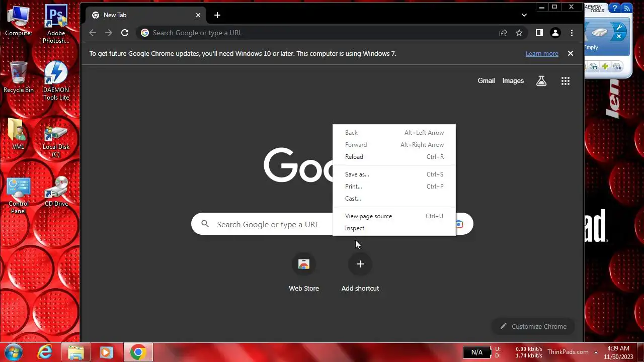Select the Recycle Bin icon

pyautogui.click(x=19, y=77)
